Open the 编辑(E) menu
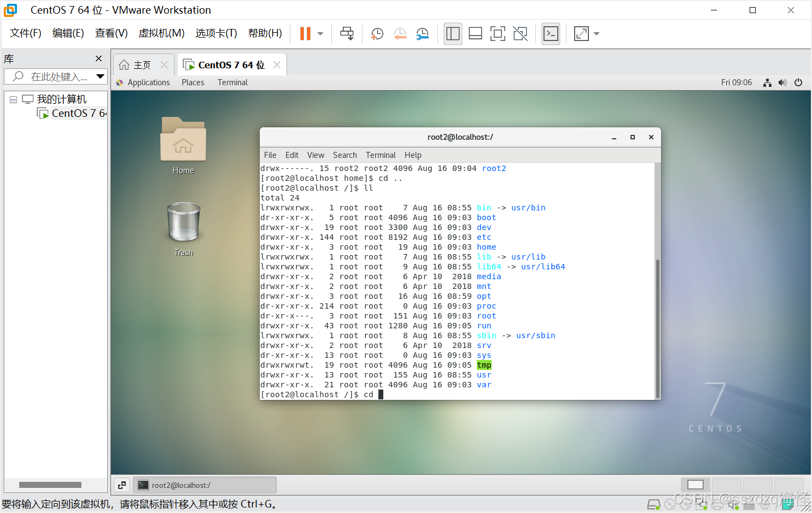The image size is (812, 513). coord(68,33)
